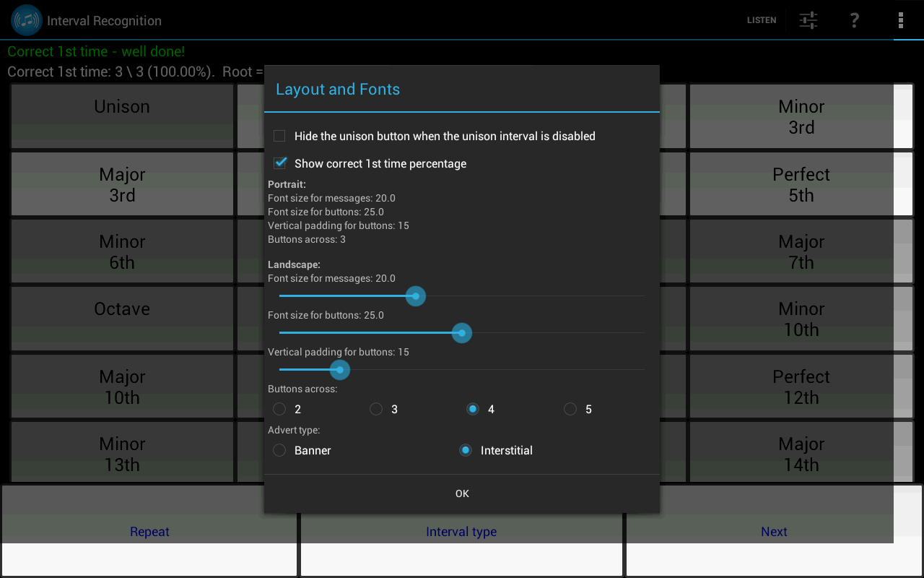Open the help question mark icon
Viewport: 924px width, 578px height.
(855, 20)
